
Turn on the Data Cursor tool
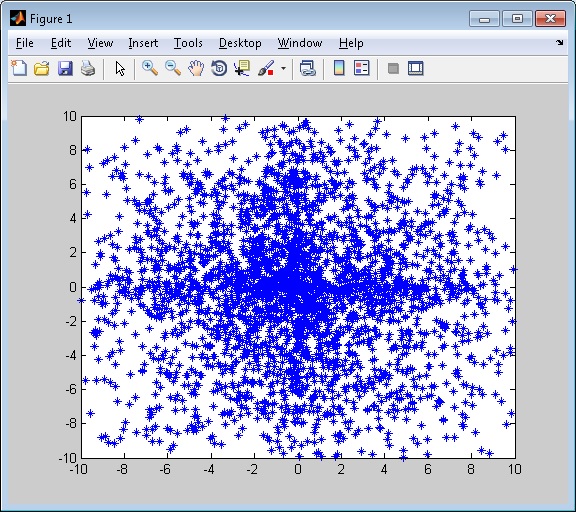point(242,68)
